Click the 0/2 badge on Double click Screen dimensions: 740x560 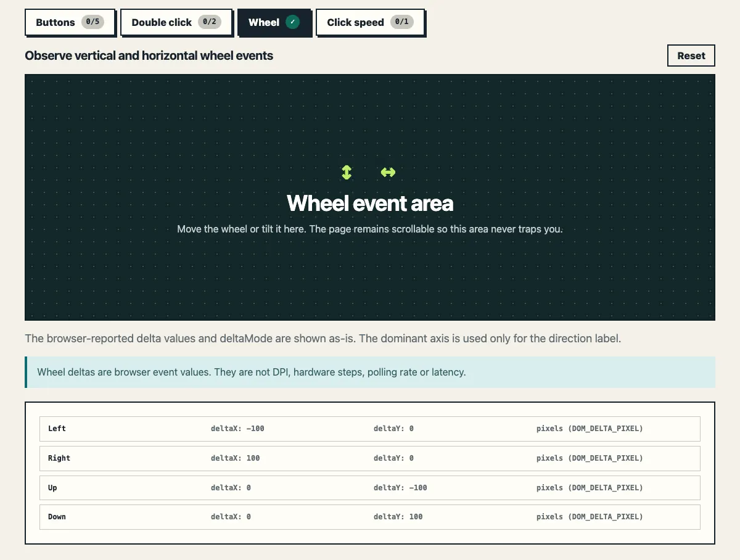click(210, 22)
